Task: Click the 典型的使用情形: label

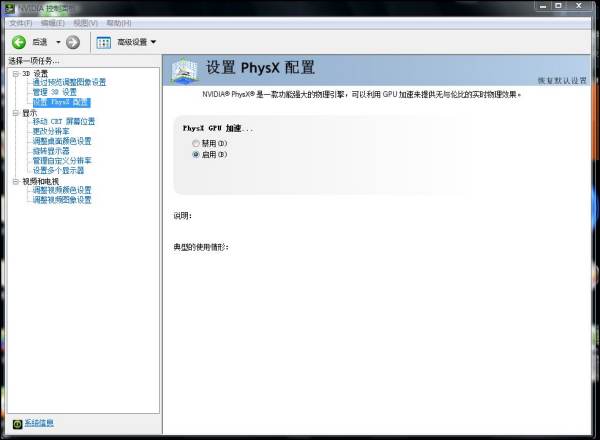Action: click(x=201, y=247)
